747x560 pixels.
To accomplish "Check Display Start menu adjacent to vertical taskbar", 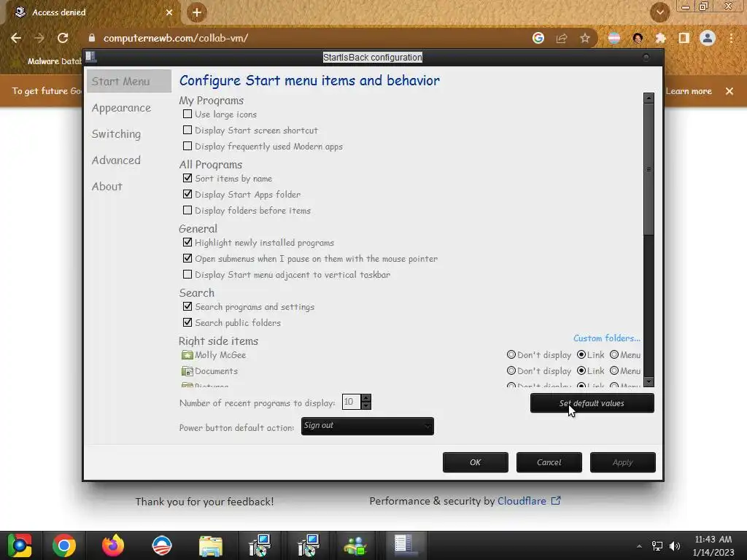I will pos(187,274).
